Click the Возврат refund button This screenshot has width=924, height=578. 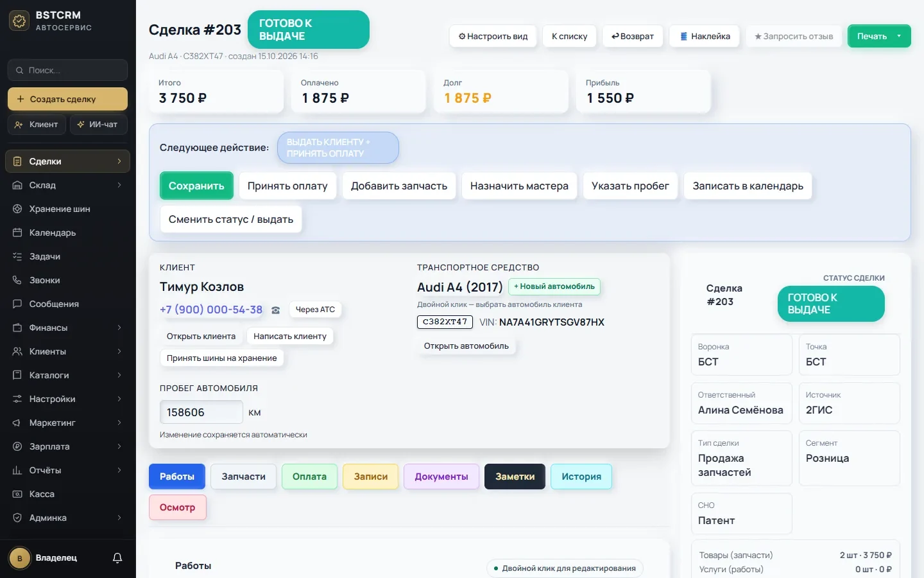click(x=633, y=36)
